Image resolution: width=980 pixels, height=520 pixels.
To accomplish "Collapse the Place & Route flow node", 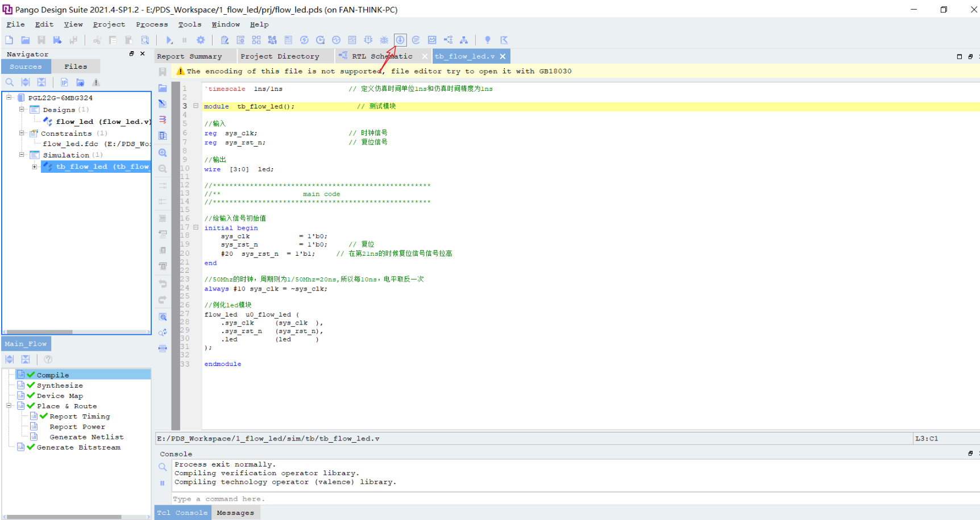I will coord(9,406).
